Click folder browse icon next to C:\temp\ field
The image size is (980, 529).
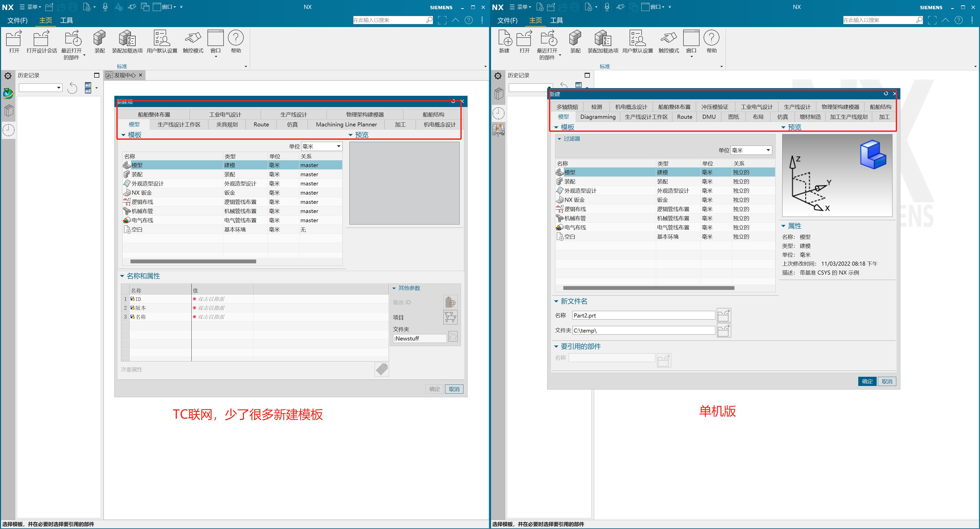pyautogui.click(x=724, y=331)
